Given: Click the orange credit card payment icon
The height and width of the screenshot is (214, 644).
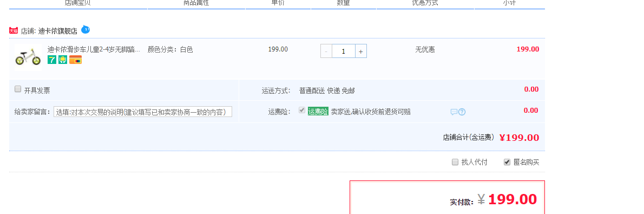Looking at the screenshot, I should tap(76, 60).
